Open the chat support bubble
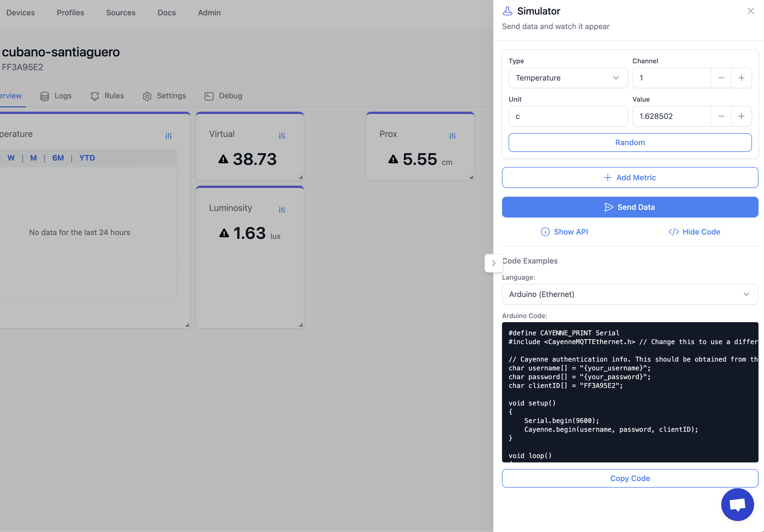 click(x=737, y=504)
